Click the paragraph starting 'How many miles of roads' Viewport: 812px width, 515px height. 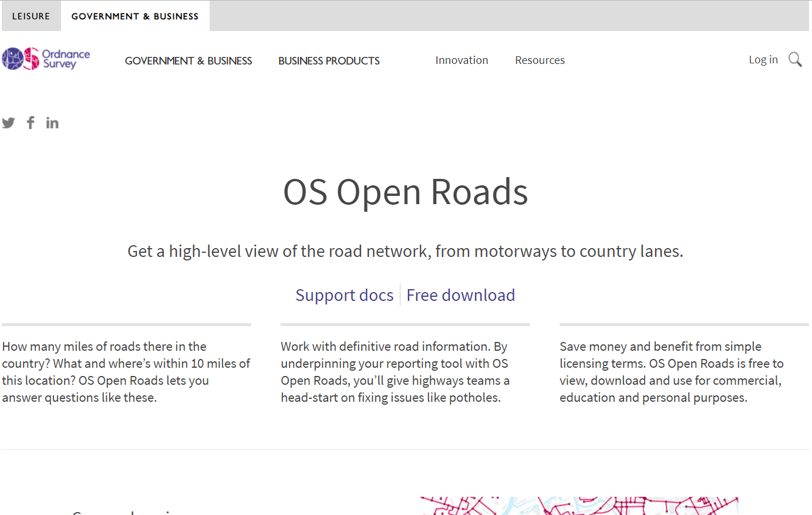(126, 372)
